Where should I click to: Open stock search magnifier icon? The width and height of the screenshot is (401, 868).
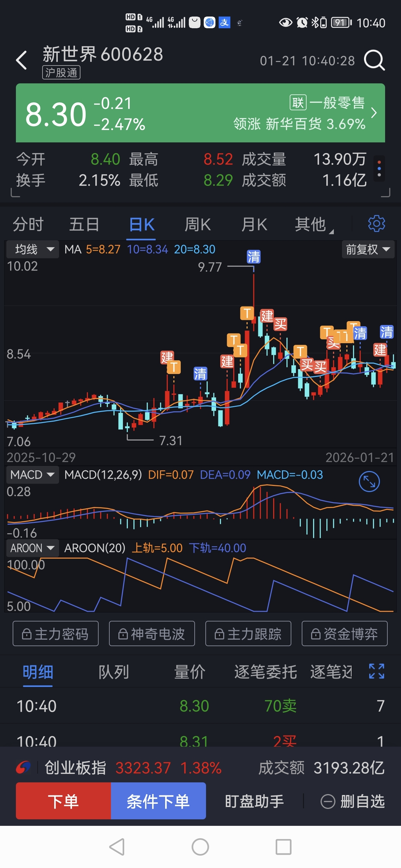coord(374,60)
